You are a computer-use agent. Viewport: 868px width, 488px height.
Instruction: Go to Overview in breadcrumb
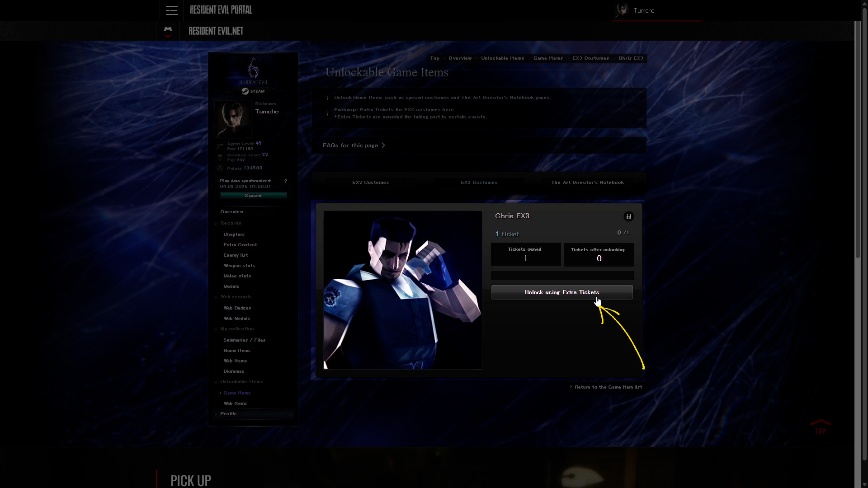coord(460,58)
